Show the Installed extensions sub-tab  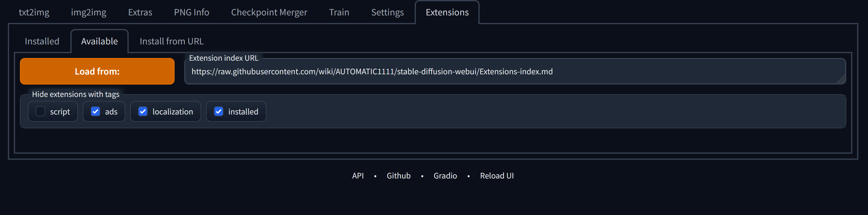point(42,41)
